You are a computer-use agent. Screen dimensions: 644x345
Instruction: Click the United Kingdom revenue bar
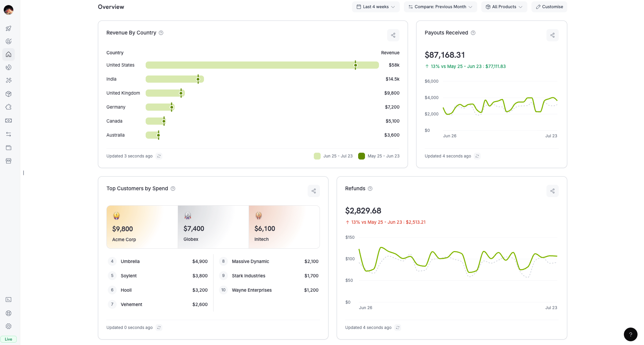click(165, 93)
